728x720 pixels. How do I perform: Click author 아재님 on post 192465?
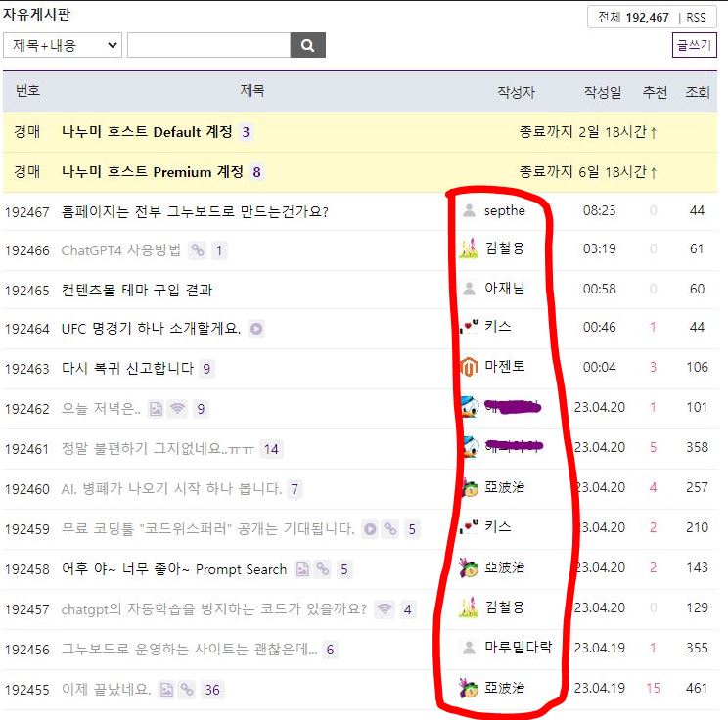[505, 289]
